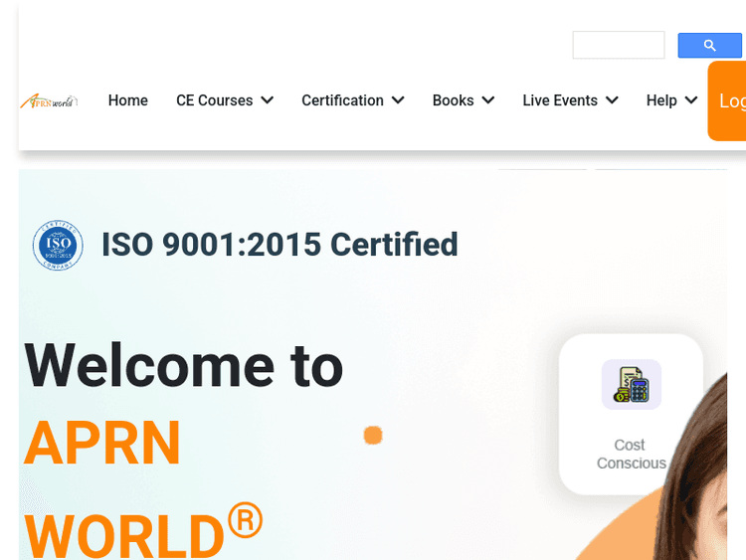The height and width of the screenshot is (560, 746).
Task: Click the ISO 9001:2015 Certified heading
Action: [280, 245]
